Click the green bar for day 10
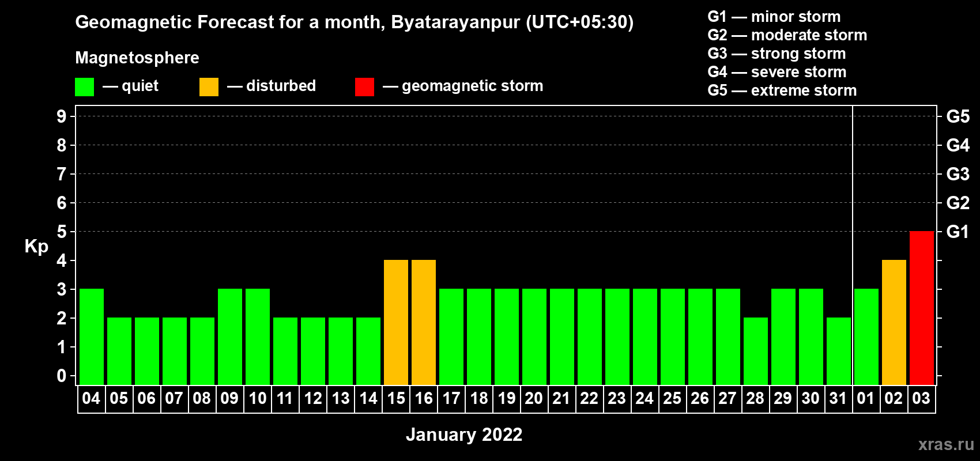 (x=258, y=337)
